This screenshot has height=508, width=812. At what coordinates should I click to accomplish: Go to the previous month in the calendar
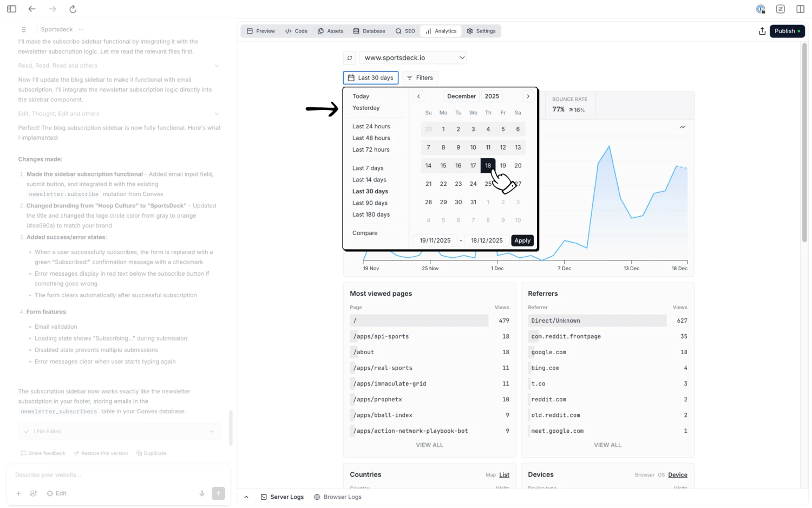tap(418, 96)
